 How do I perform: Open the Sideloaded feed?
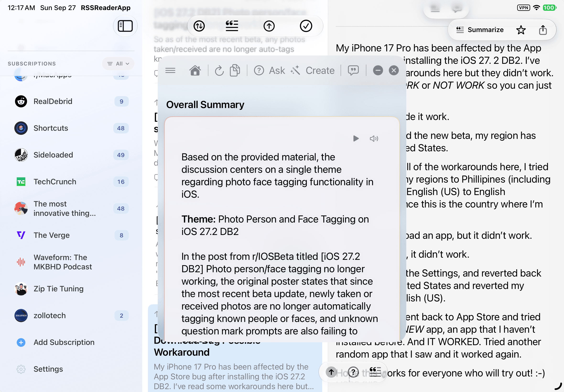[71, 155]
